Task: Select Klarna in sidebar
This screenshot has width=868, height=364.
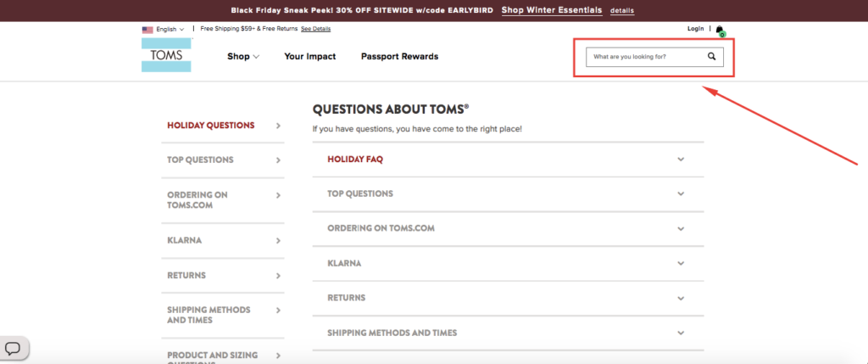Action: click(x=223, y=241)
